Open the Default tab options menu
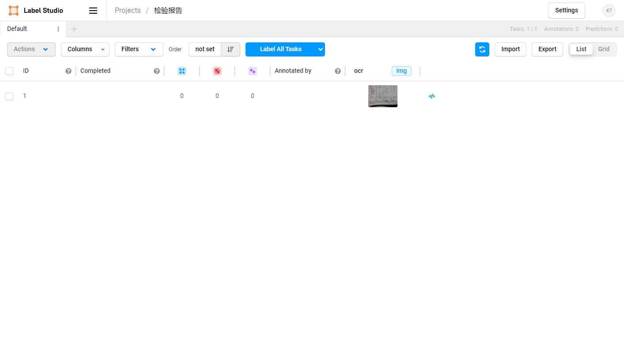Screen dimensions: 624x364 (x=58, y=29)
